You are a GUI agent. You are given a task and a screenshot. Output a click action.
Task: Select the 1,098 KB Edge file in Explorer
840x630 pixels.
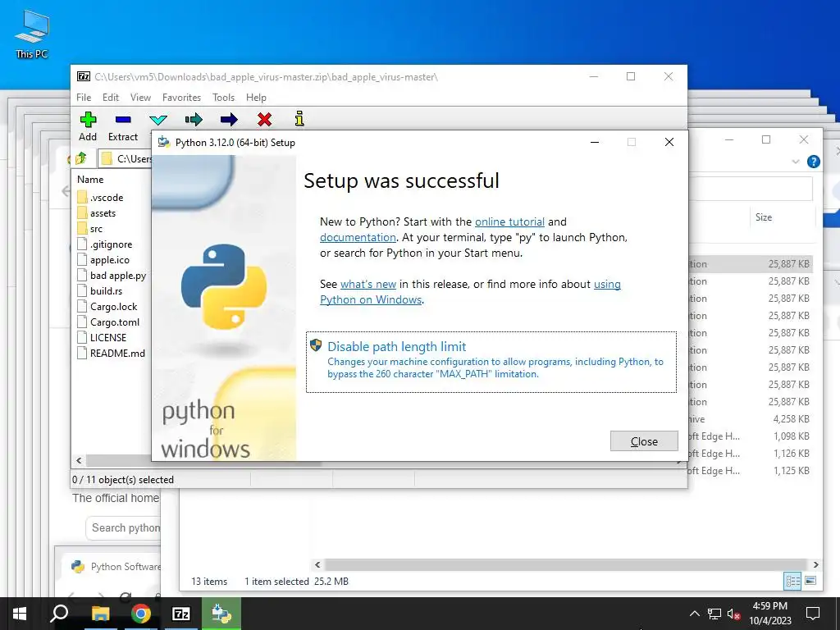click(750, 436)
